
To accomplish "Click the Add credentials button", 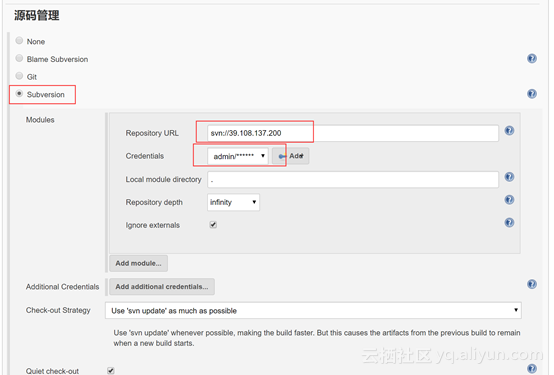I will pos(291,156).
